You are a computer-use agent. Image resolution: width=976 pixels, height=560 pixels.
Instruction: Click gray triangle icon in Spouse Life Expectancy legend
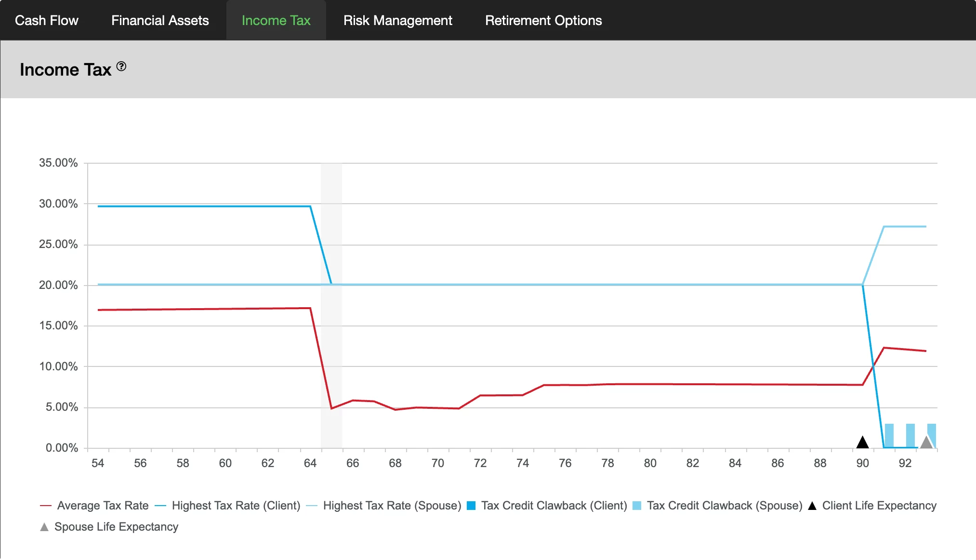tap(44, 527)
